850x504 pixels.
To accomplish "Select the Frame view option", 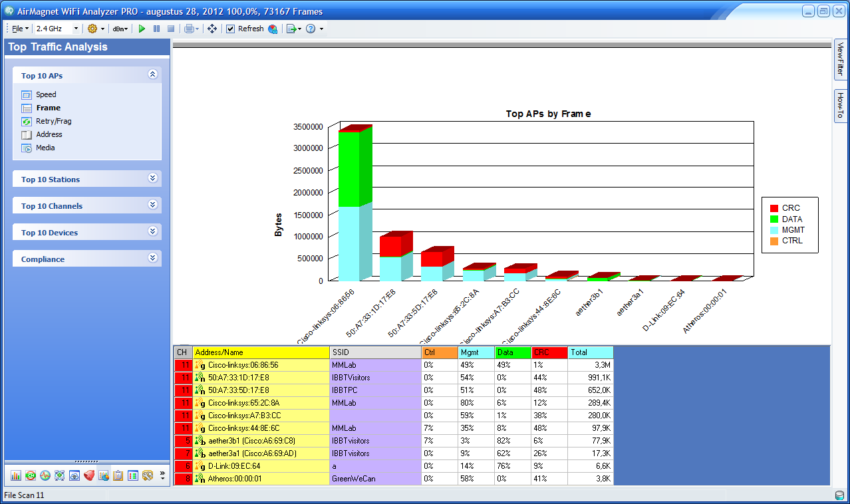I will 48,108.
